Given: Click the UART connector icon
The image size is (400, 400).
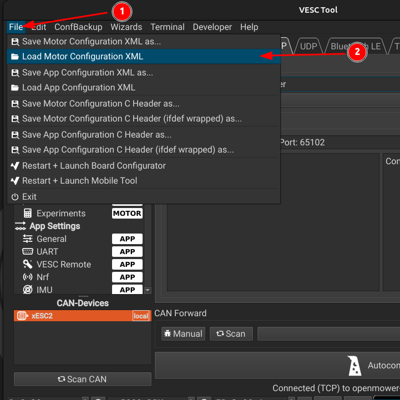Looking at the screenshot, I should (x=28, y=251).
